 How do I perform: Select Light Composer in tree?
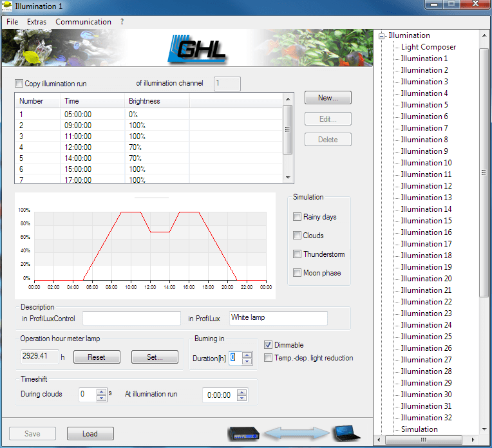tap(428, 47)
